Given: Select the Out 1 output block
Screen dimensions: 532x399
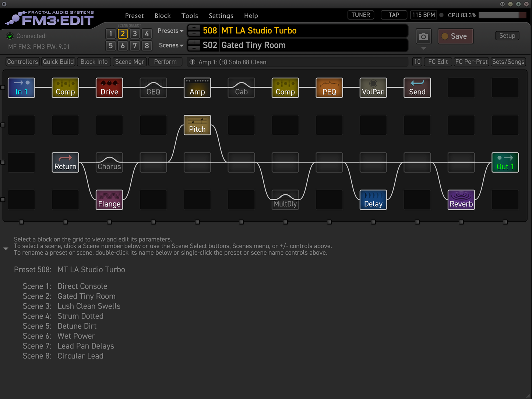Looking at the screenshot, I should 505,162.
